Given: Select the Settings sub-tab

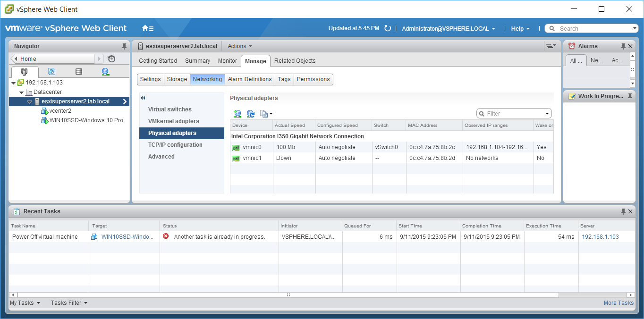Looking at the screenshot, I should click(151, 79).
